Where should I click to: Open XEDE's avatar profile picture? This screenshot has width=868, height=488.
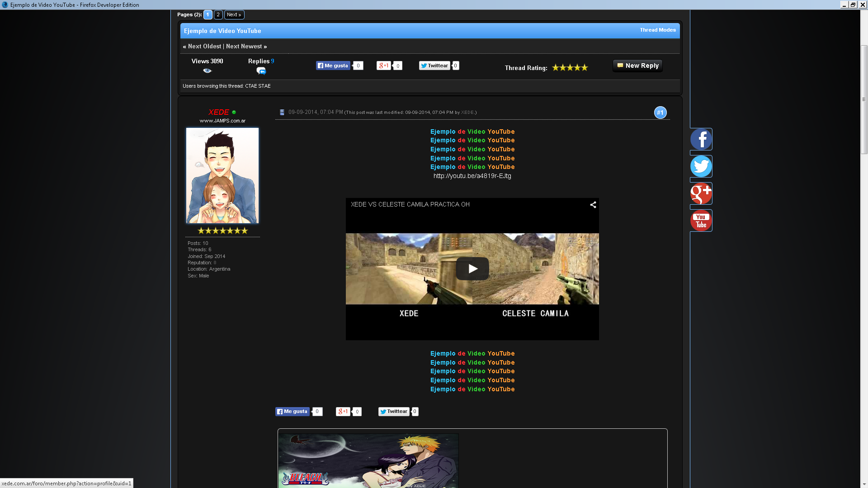(x=222, y=175)
